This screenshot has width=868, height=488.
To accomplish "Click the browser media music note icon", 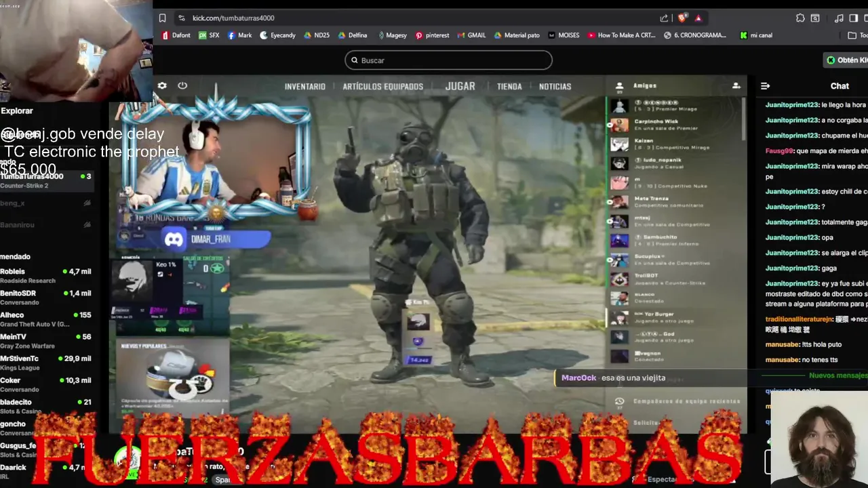I will click(839, 18).
